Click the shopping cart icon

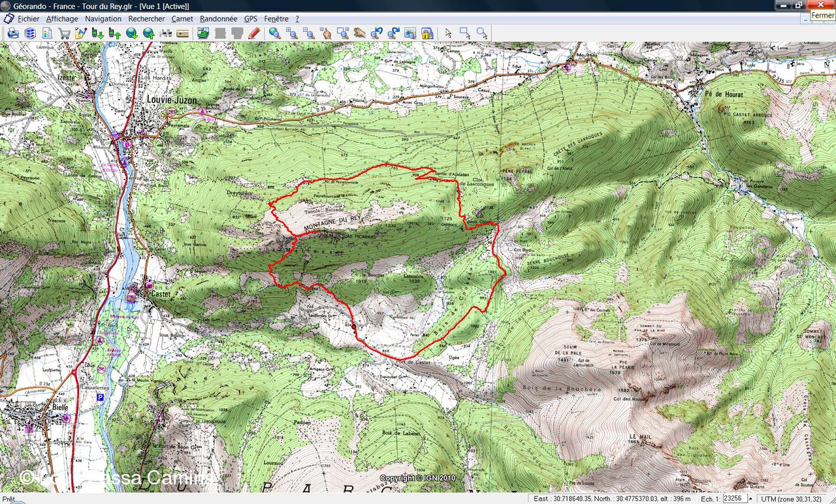point(64,33)
